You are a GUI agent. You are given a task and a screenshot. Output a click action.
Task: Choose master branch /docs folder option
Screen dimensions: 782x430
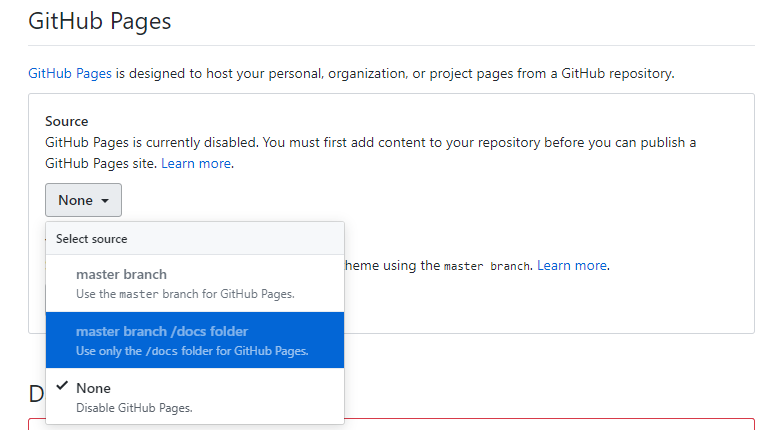tap(195, 340)
